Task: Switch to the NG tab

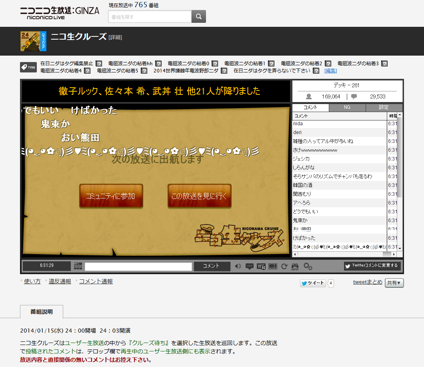Action: pyautogui.click(x=347, y=107)
